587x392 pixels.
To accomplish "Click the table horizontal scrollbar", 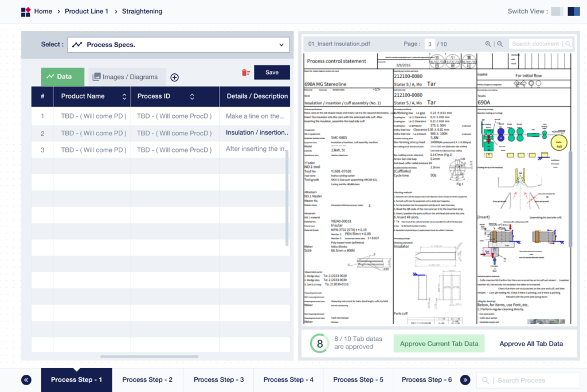I will tap(149, 357).
